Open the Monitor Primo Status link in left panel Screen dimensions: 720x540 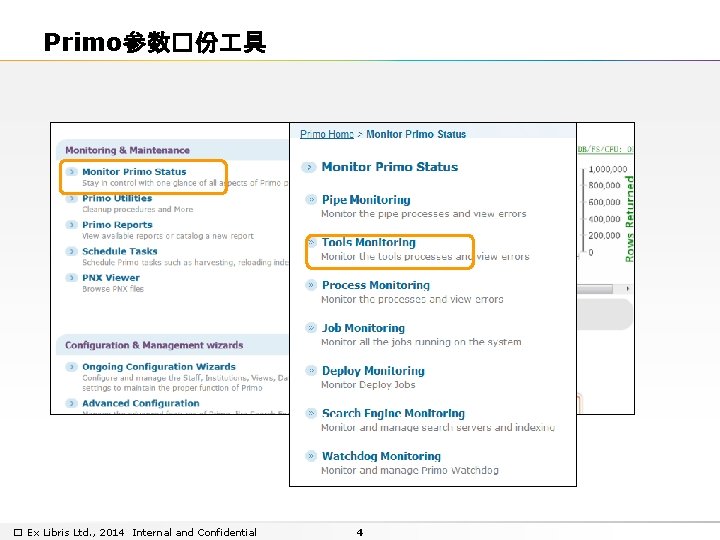pyautogui.click(x=134, y=172)
